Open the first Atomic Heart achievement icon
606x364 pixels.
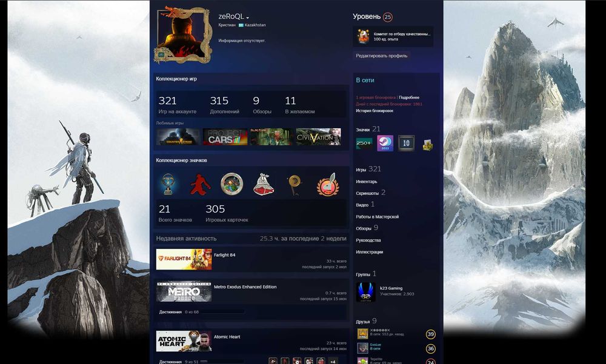pyautogui.click(x=273, y=362)
